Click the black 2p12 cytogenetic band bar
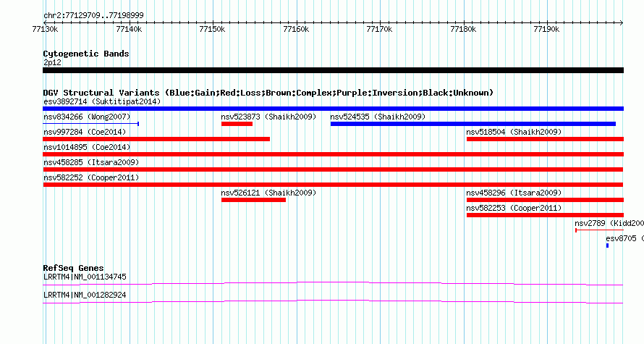The image size is (644, 344). tap(333, 70)
